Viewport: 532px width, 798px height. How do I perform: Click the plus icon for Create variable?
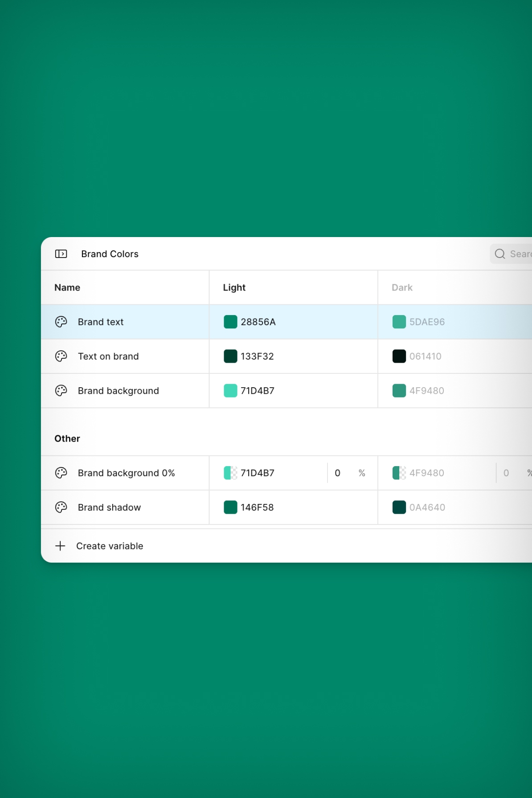(60, 546)
